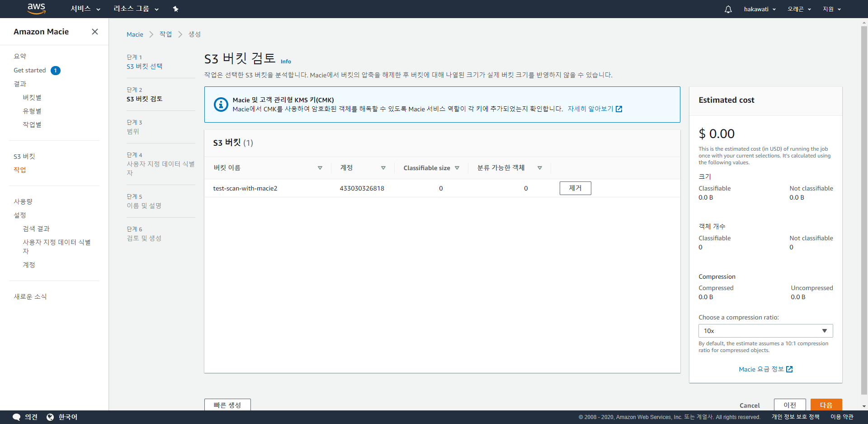Click account number 433030326818

pos(362,188)
